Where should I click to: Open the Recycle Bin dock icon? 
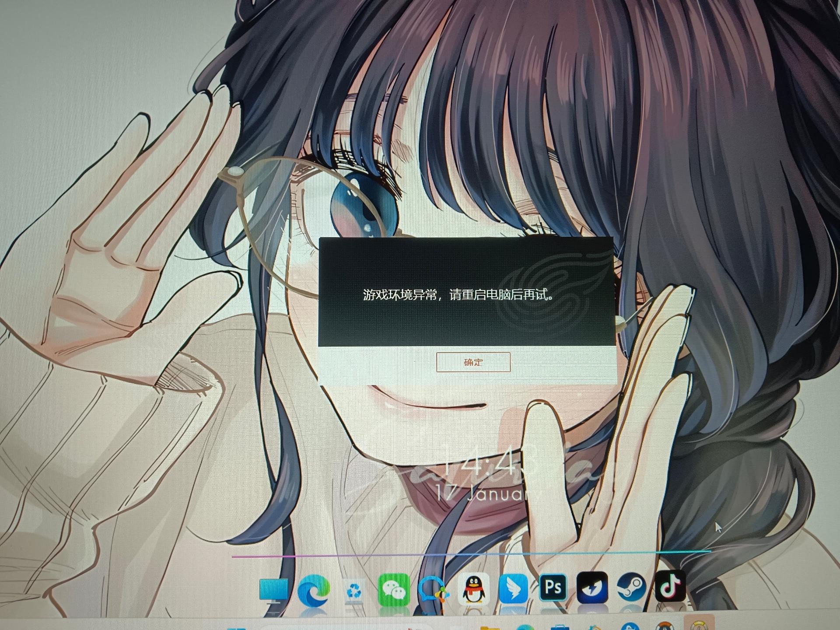coord(353,591)
